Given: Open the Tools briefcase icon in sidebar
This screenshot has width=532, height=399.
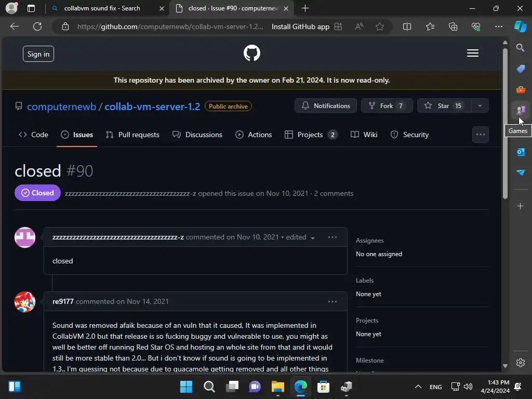Looking at the screenshot, I should [x=521, y=89].
